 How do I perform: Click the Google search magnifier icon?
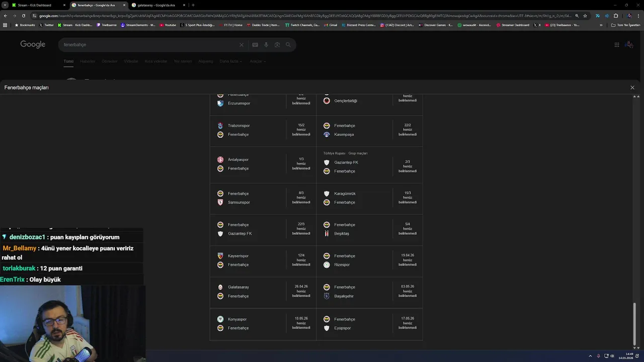[288, 45]
